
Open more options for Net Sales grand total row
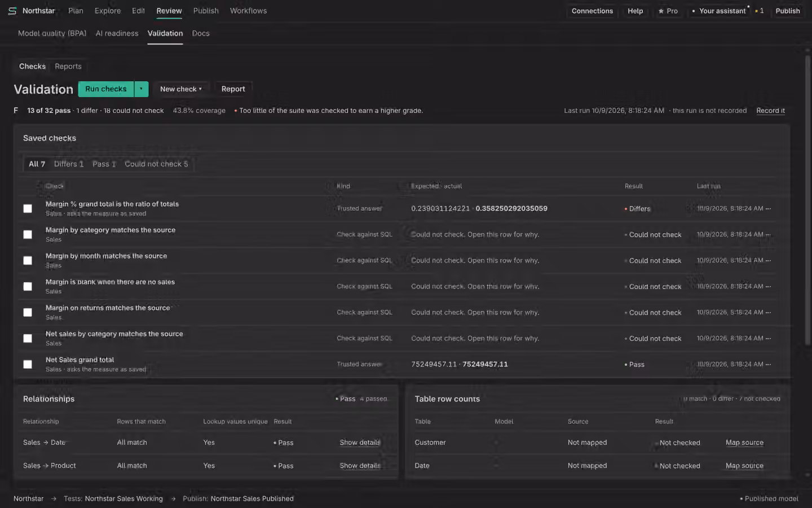click(x=768, y=364)
